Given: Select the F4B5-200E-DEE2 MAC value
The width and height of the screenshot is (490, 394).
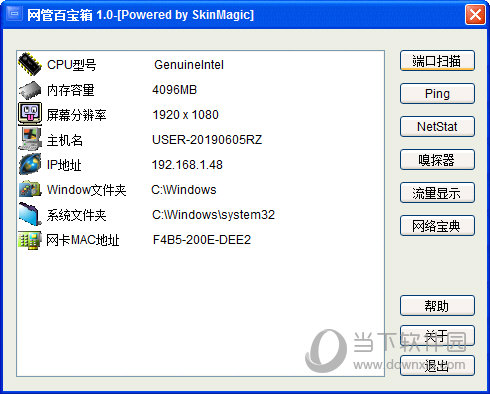Looking at the screenshot, I should coord(202,240).
